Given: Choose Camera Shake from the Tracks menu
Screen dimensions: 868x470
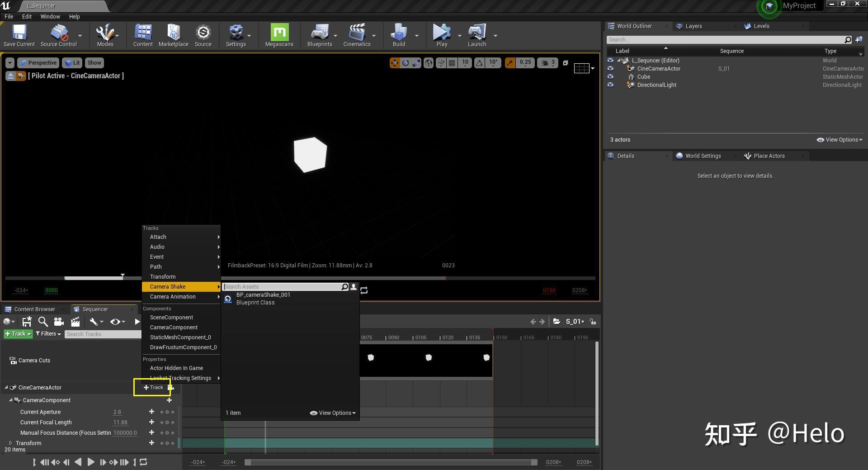Looking at the screenshot, I should 167,286.
